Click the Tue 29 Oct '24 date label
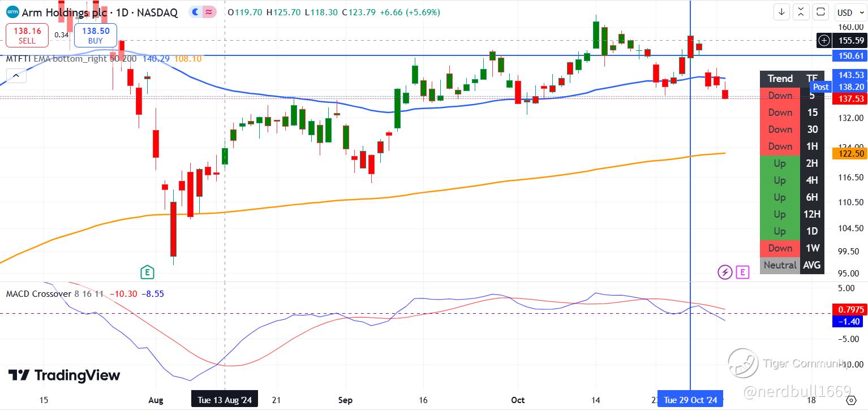Viewport: 868px width, 411px height. (690, 400)
